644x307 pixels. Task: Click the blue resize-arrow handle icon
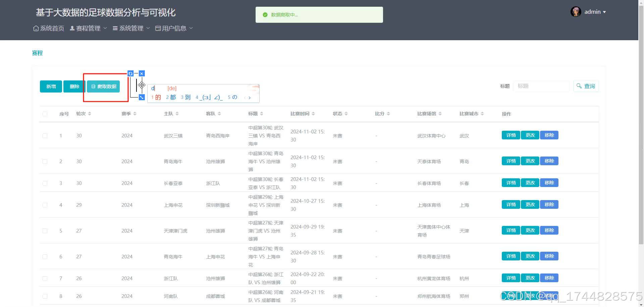tap(142, 97)
